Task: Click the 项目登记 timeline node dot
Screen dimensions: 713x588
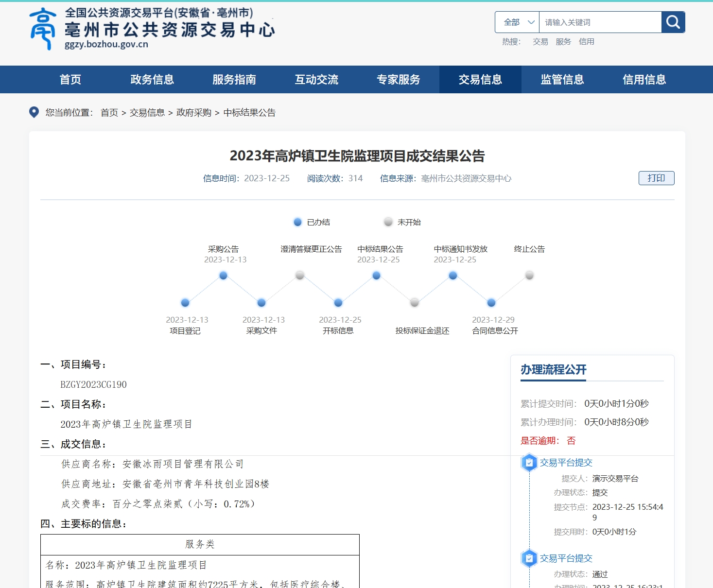Action: [x=185, y=303]
